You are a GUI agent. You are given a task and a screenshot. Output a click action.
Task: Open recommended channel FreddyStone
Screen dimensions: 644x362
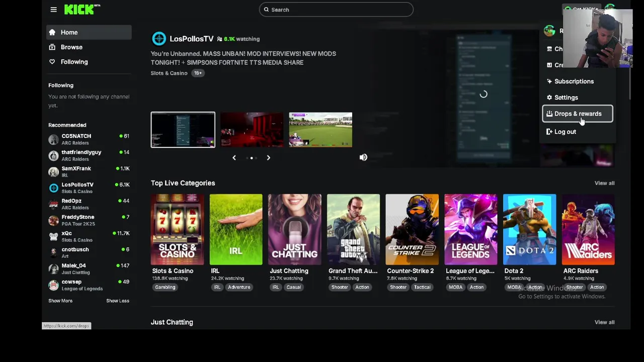[x=89, y=220]
